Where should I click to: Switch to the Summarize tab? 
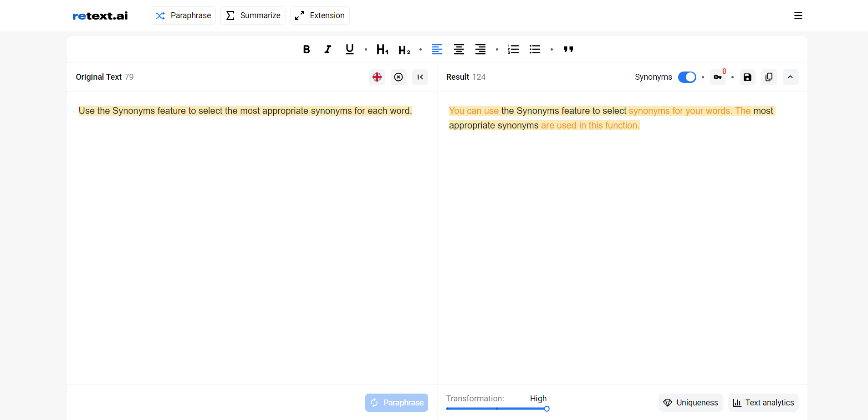click(x=253, y=15)
